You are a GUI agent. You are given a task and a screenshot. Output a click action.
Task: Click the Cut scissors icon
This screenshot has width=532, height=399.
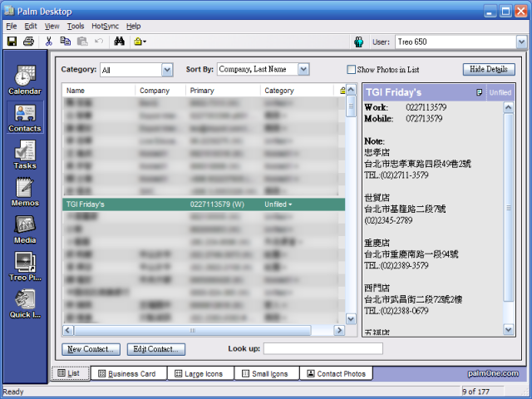(48, 42)
